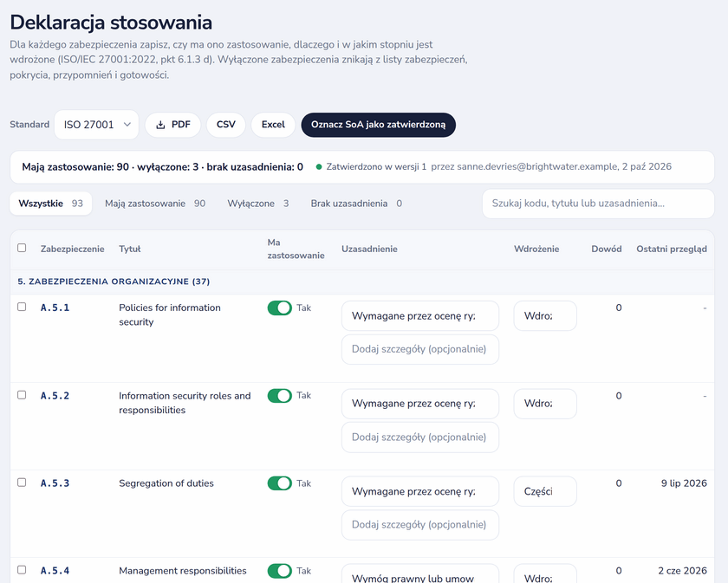Switch to the Brak uzasadnienia tab
Screen dimensions: 728x583
[x=356, y=204]
